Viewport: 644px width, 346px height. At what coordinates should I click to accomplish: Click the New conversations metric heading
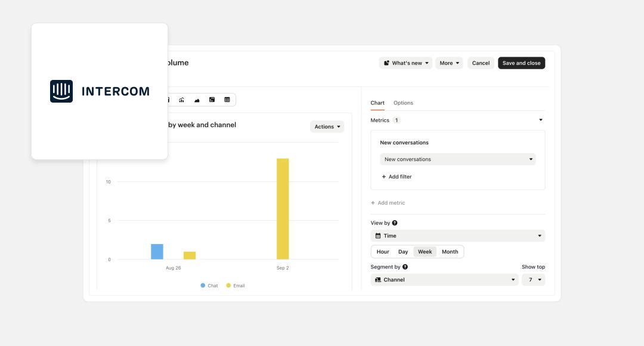(404, 143)
